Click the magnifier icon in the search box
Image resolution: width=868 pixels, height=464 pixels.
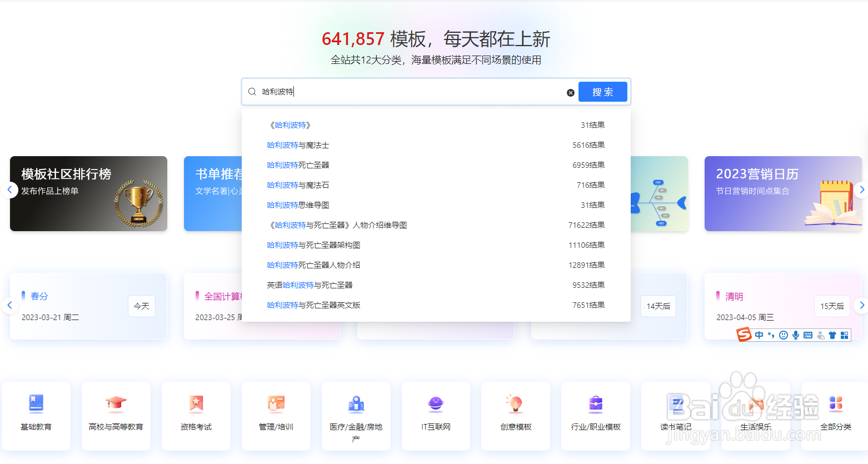[x=252, y=92]
